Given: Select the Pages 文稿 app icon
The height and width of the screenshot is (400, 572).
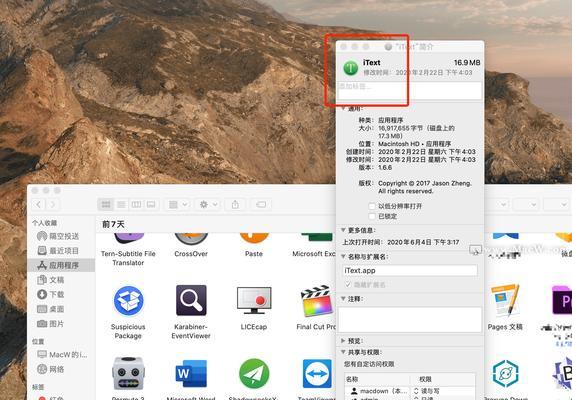Looking at the screenshot, I should 505,300.
